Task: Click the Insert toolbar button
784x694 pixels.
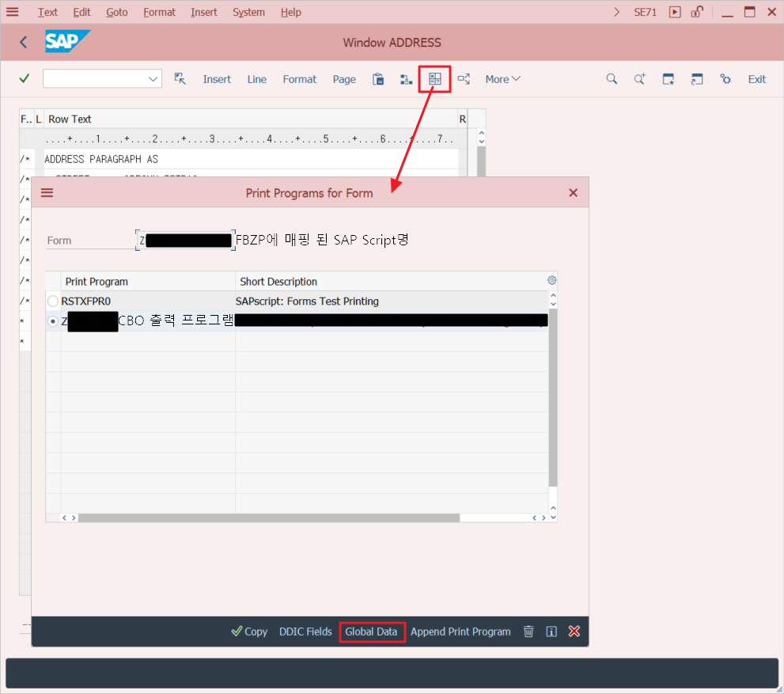Action: click(217, 79)
